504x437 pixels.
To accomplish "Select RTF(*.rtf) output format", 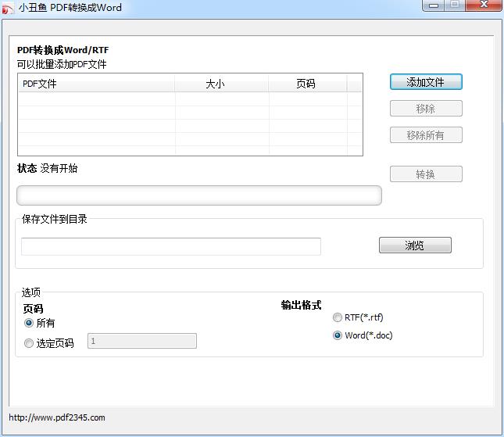I will 338,317.
